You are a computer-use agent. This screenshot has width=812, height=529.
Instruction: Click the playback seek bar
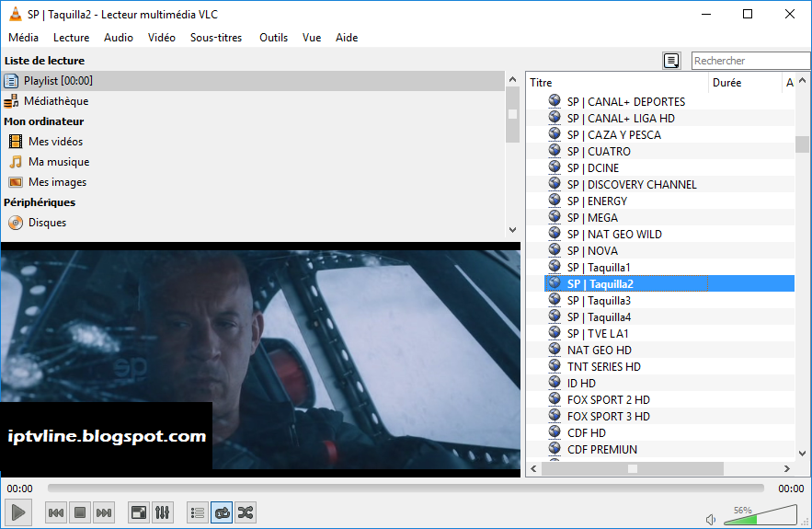[x=406, y=489]
